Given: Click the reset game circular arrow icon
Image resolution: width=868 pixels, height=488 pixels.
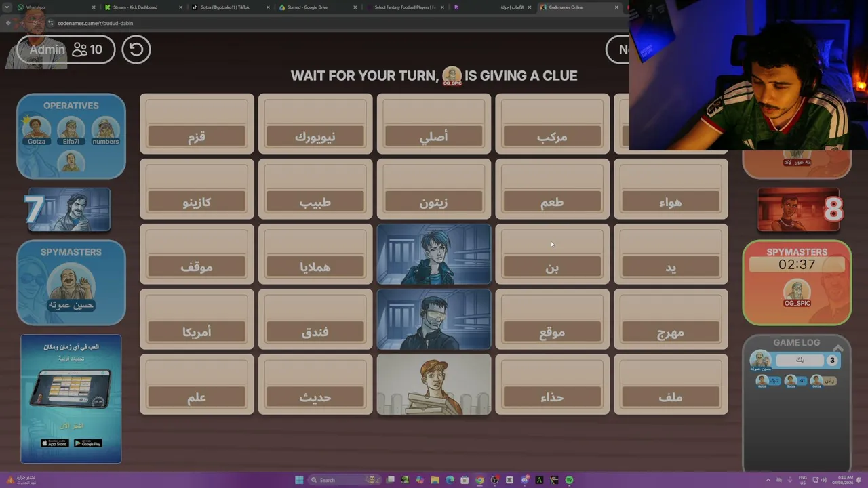Looking at the screenshot, I should 136,49.
